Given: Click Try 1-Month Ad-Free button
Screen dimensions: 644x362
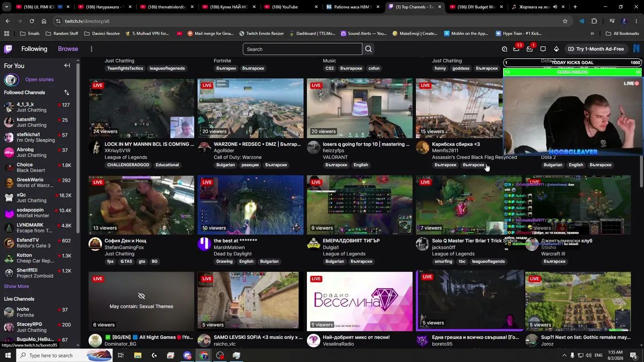Looking at the screenshot, I should [x=596, y=49].
